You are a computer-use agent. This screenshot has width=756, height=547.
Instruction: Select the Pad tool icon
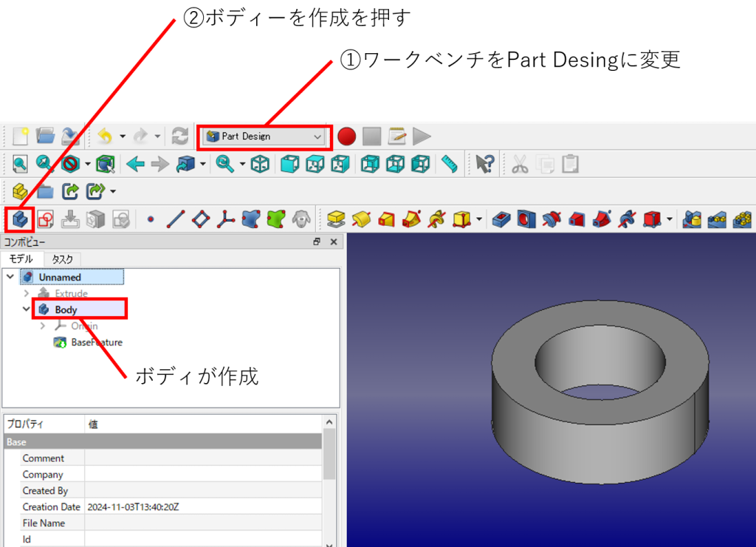coord(337,219)
